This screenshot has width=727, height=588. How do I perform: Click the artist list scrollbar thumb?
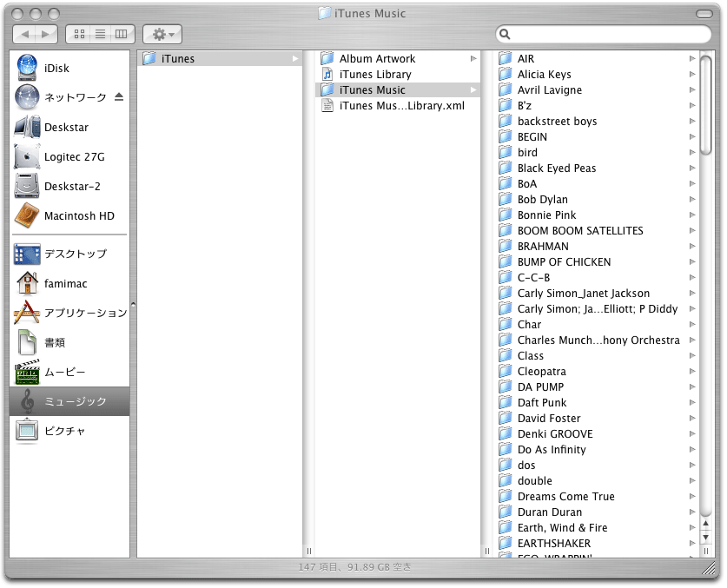point(705,105)
